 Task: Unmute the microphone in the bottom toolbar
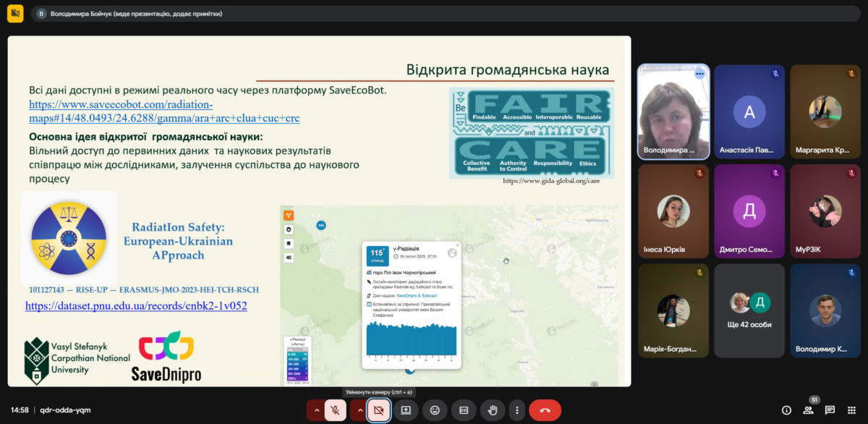[336, 410]
